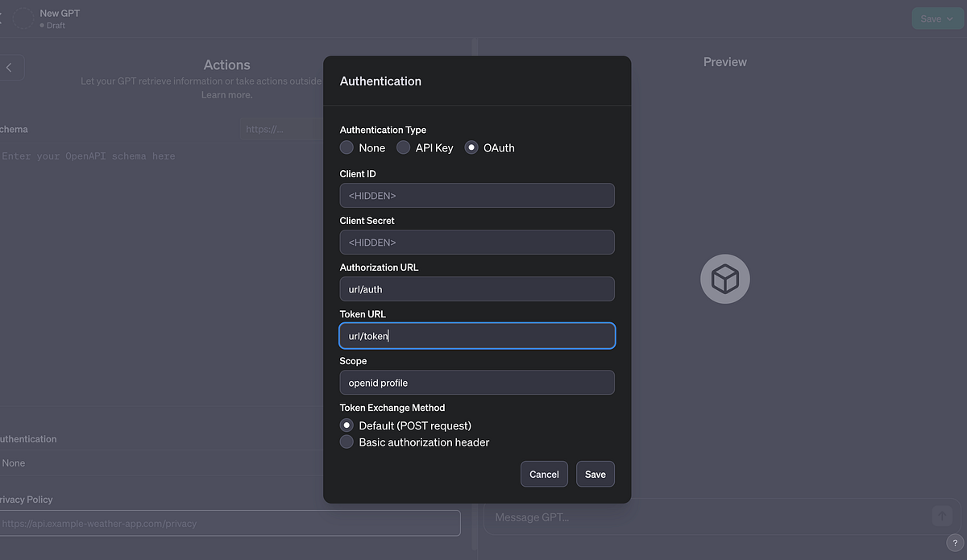Open the help question mark icon
This screenshot has height=560, width=967.
[954, 543]
